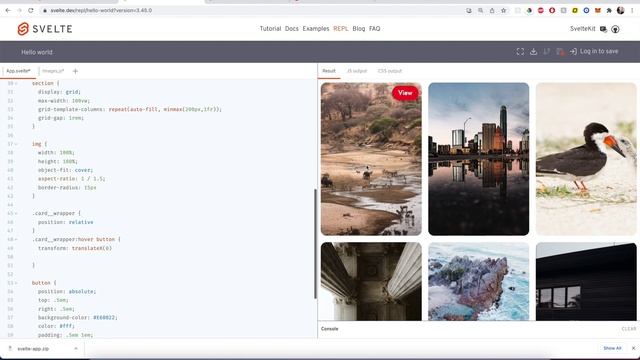Open the GitHub icon in site header
The height and width of the screenshot is (360, 640).
tap(615, 29)
